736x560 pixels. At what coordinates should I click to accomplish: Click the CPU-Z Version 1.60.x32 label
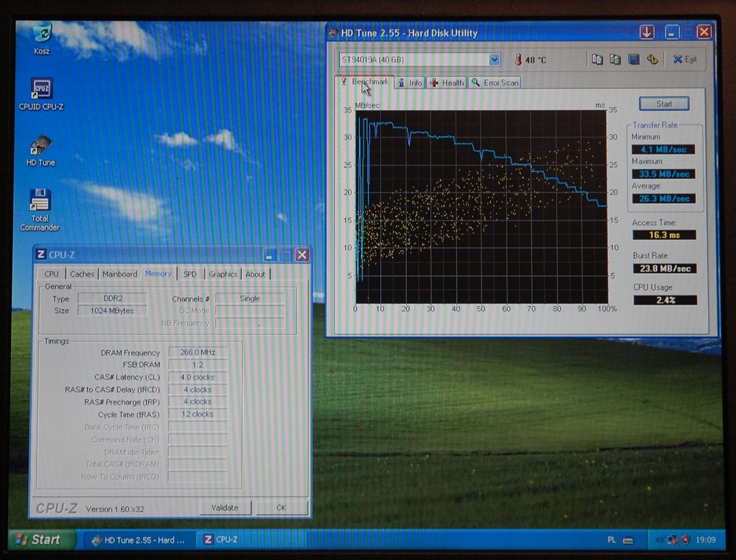tap(115, 509)
